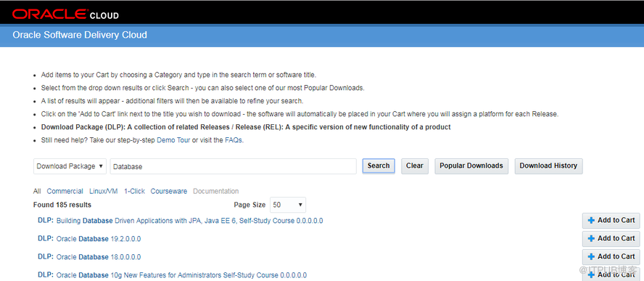Select the All filter tab

[37, 191]
